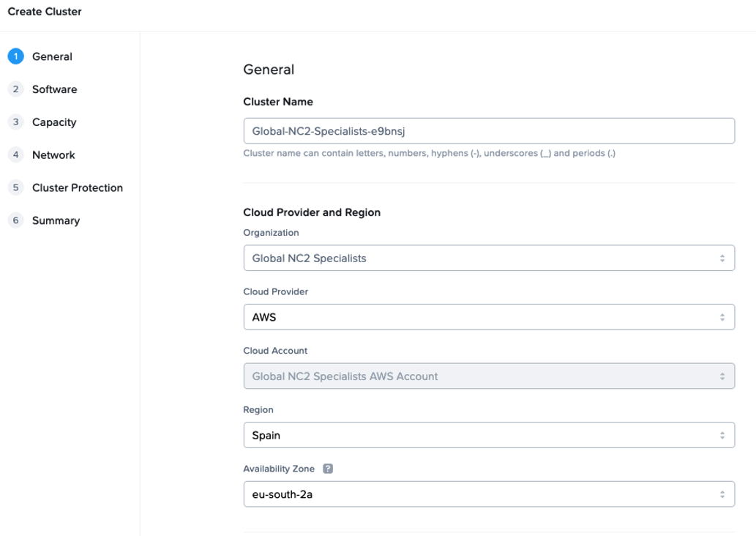756x536 pixels.
Task: Click the Availability Zone help question icon
Action: tap(328, 469)
